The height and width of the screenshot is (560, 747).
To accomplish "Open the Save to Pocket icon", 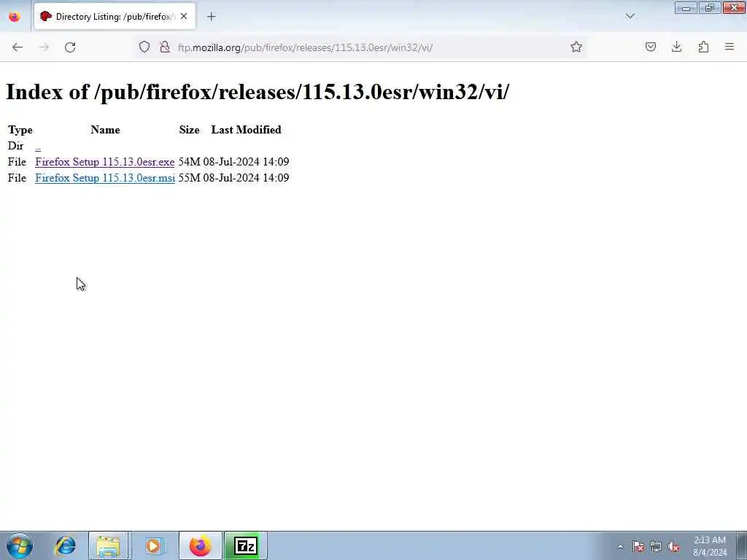I will [x=650, y=47].
